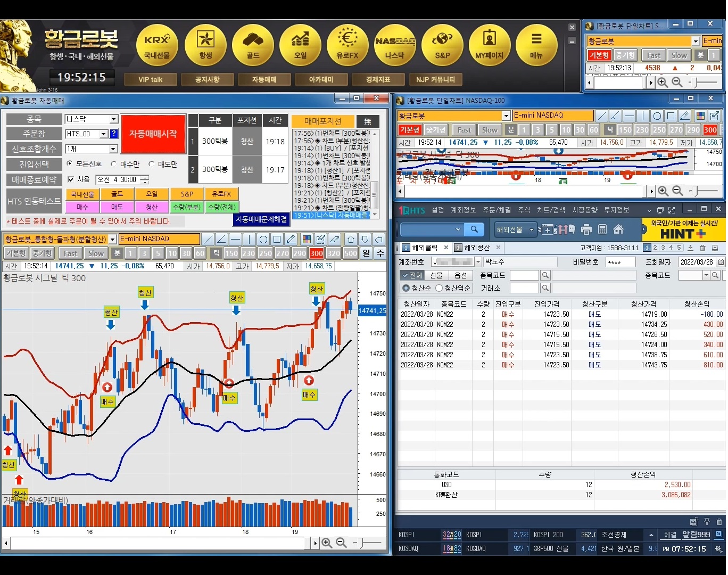Image resolution: width=728 pixels, height=575 pixels.
Task: Select the 매수만 radio button
Action: (x=114, y=165)
